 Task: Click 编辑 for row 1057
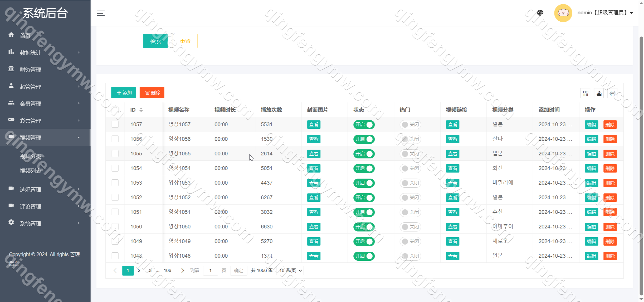point(591,124)
